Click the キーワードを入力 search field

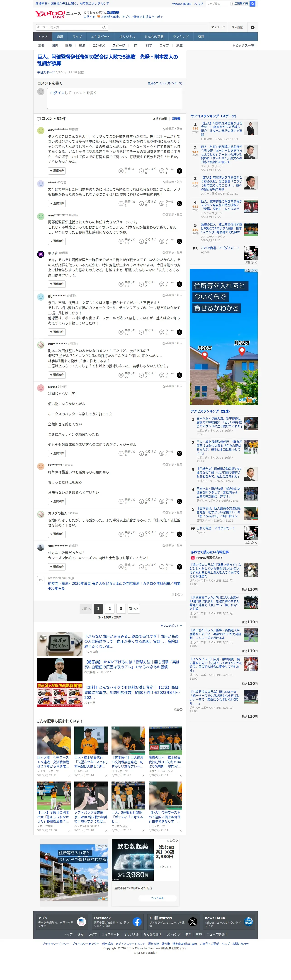click(69, 27)
